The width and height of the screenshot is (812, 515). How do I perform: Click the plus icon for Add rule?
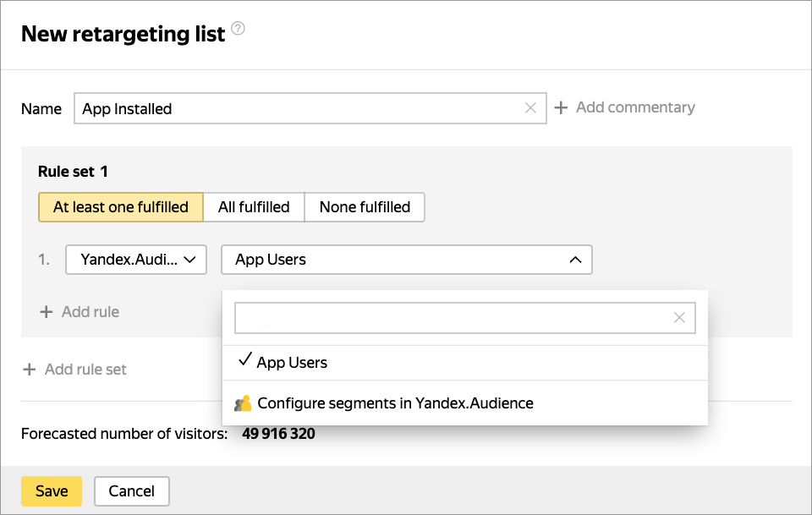click(x=47, y=312)
